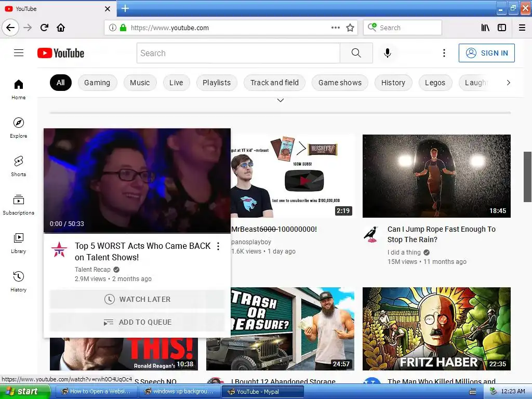Select the Music filter chip
The height and width of the screenshot is (399, 532).
[x=140, y=83]
